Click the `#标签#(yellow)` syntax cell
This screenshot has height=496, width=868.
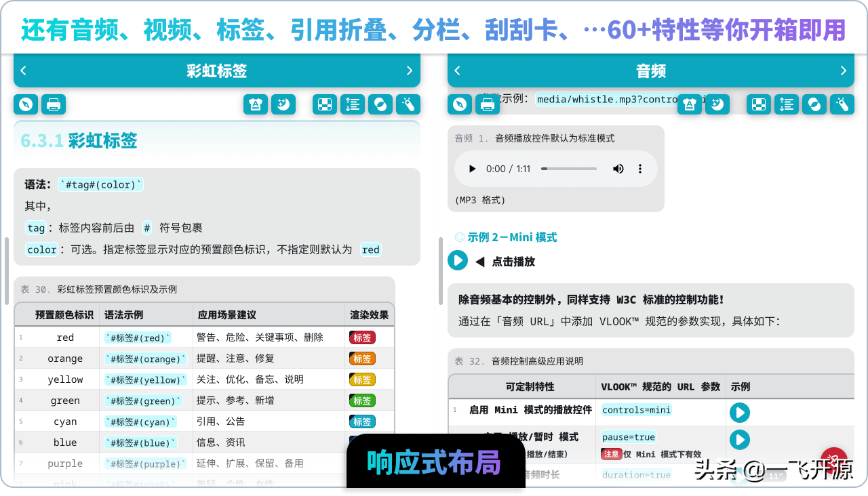(146, 379)
